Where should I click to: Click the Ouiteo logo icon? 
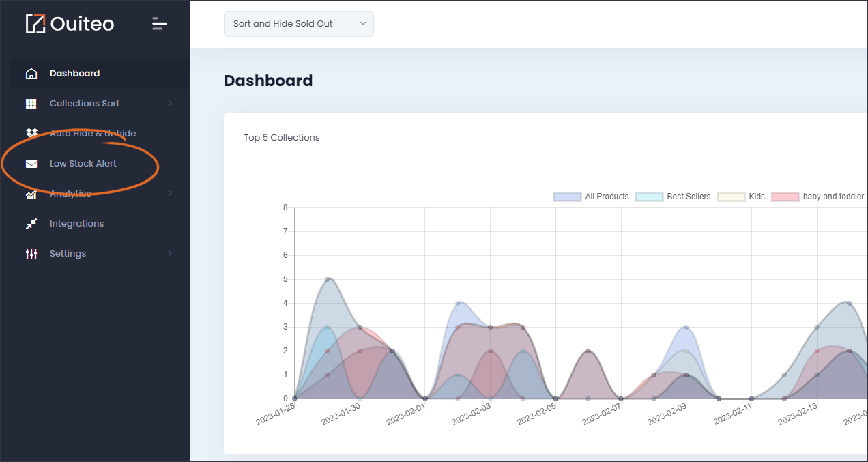[35, 24]
